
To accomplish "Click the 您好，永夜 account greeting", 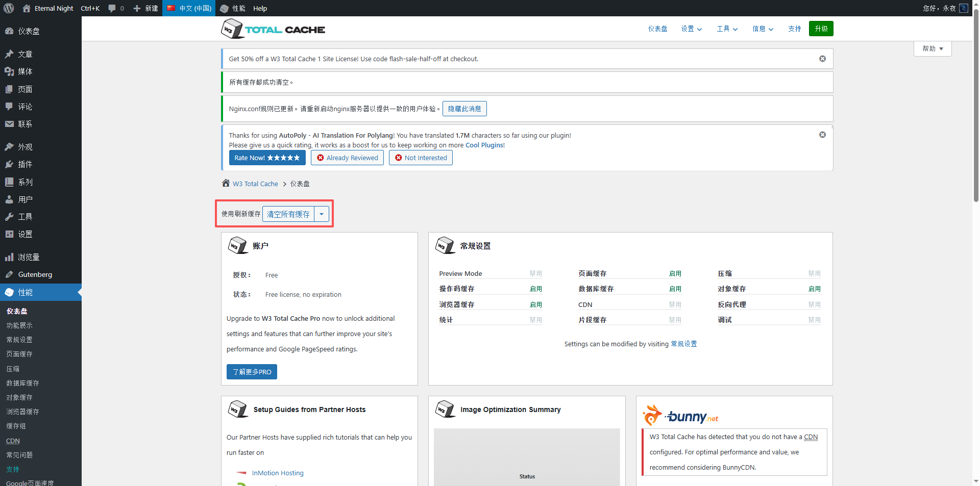I will pyautogui.click(x=939, y=8).
